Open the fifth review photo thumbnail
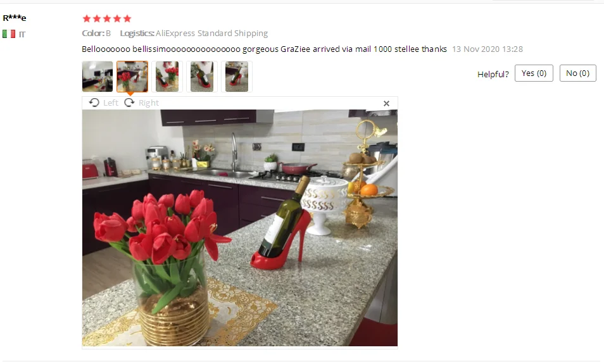The image size is (604, 364). (x=237, y=76)
